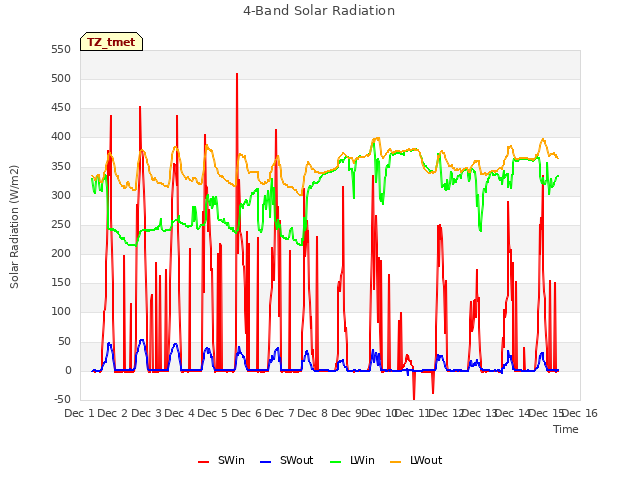Click the Dec 2 x-axis label

113,413
